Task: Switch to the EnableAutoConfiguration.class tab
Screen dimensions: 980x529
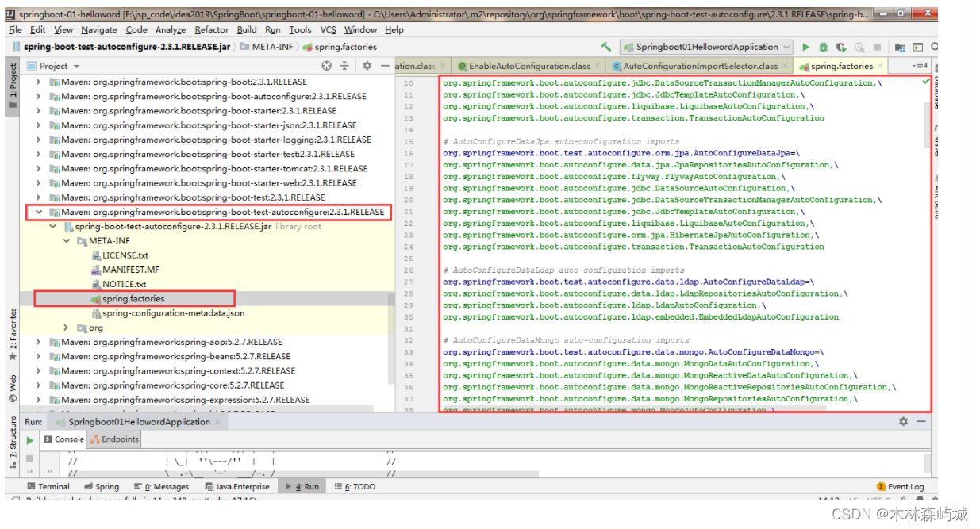Action: pyautogui.click(x=529, y=67)
